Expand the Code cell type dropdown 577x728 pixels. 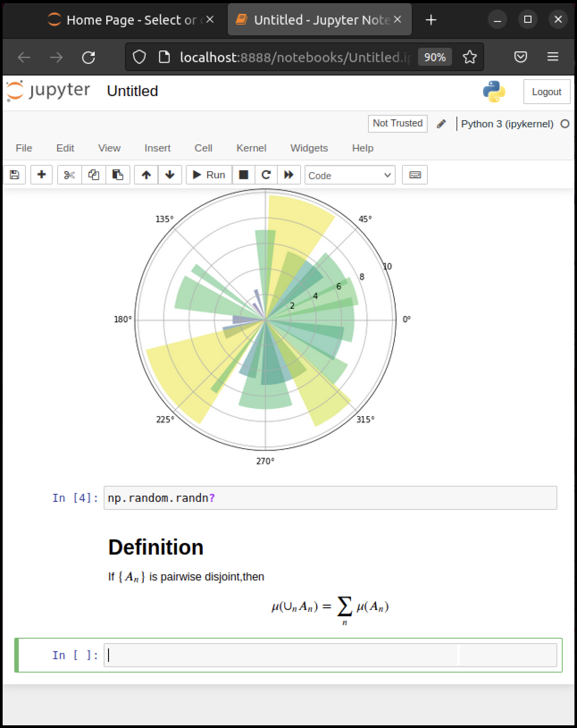350,175
